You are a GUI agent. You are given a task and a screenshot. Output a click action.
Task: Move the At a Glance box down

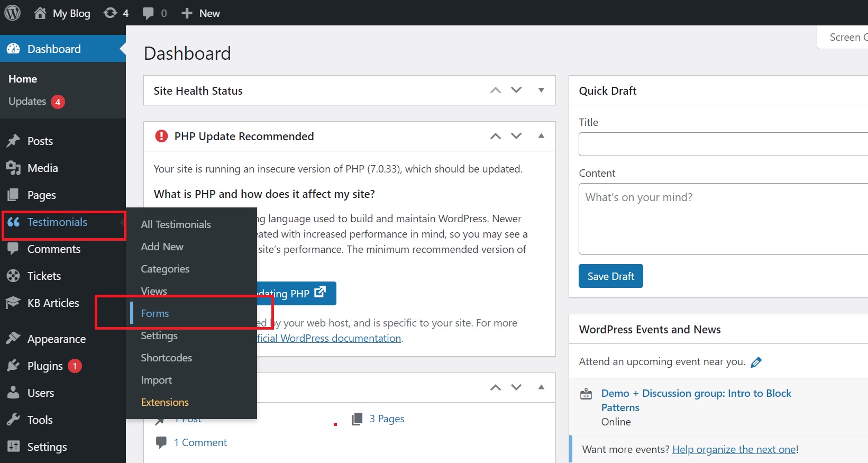516,387
